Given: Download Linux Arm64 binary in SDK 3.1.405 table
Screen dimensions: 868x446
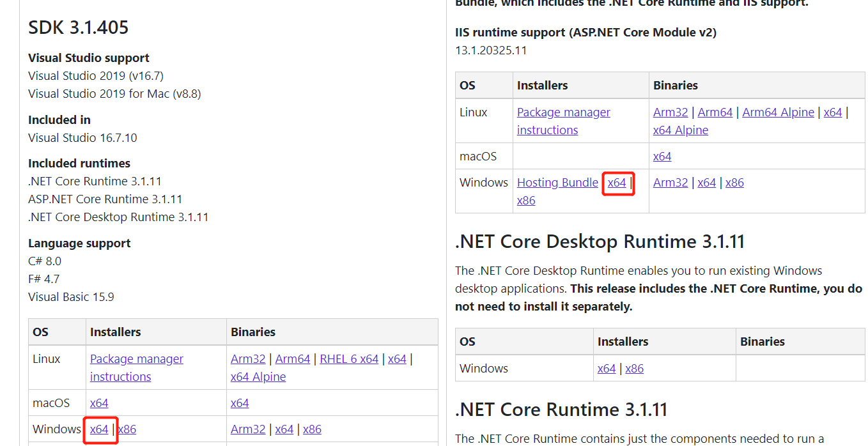Looking at the screenshot, I should [293, 358].
